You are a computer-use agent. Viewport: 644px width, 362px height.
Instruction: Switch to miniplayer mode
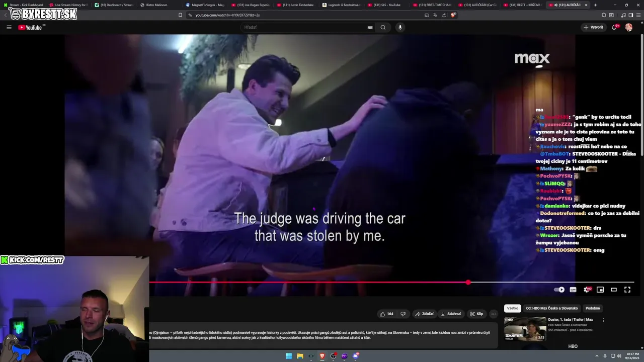(x=600, y=290)
